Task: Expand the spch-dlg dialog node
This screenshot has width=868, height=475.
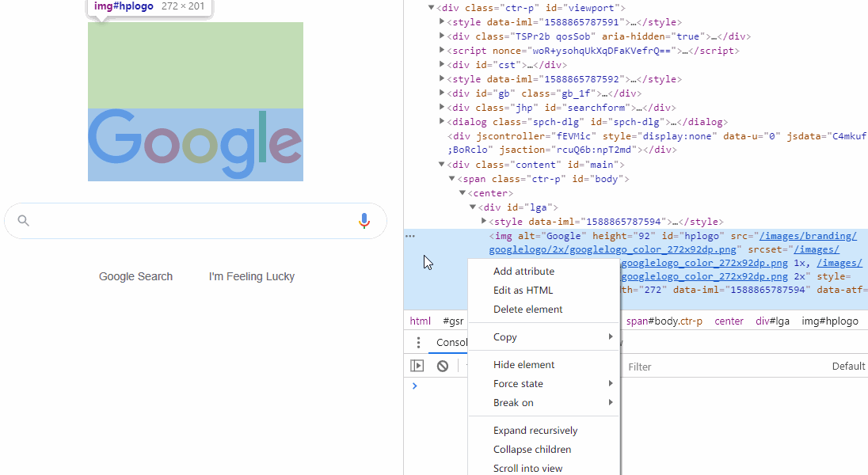Action: 442,121
